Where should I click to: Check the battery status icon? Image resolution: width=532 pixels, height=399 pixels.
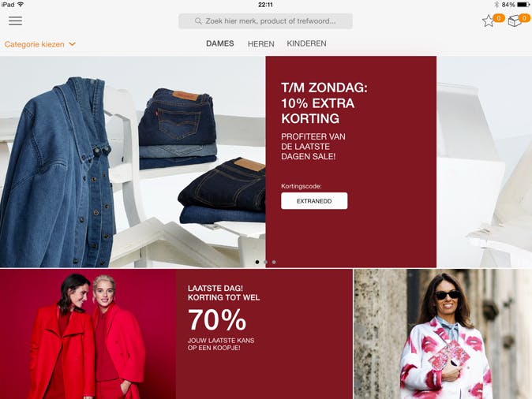[523, 5]
